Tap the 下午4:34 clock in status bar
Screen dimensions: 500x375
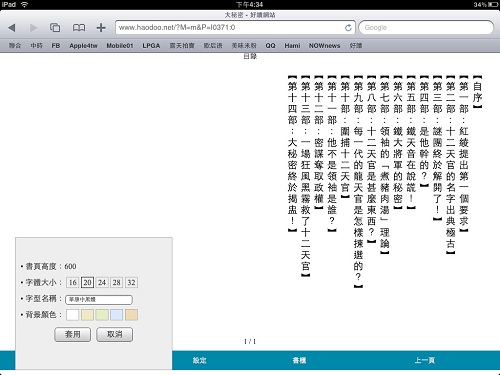250,4
